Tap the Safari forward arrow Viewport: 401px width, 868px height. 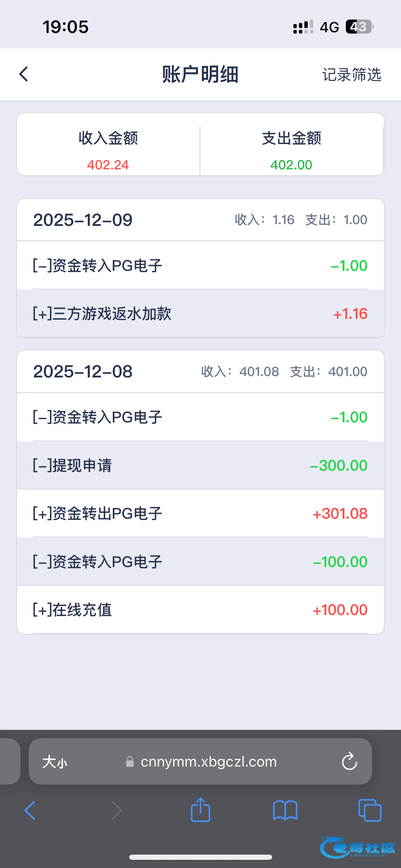click(117, 810)
